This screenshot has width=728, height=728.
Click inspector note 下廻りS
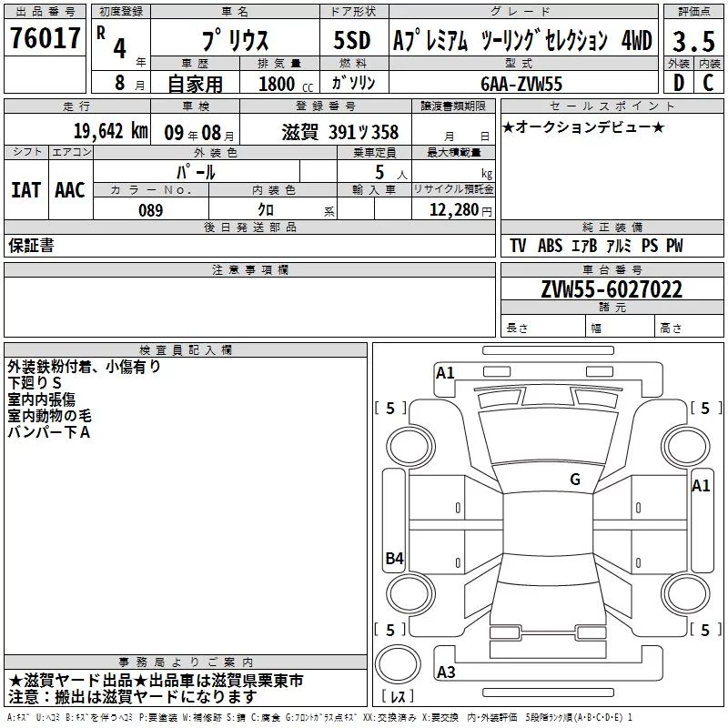tap(35, 383)
